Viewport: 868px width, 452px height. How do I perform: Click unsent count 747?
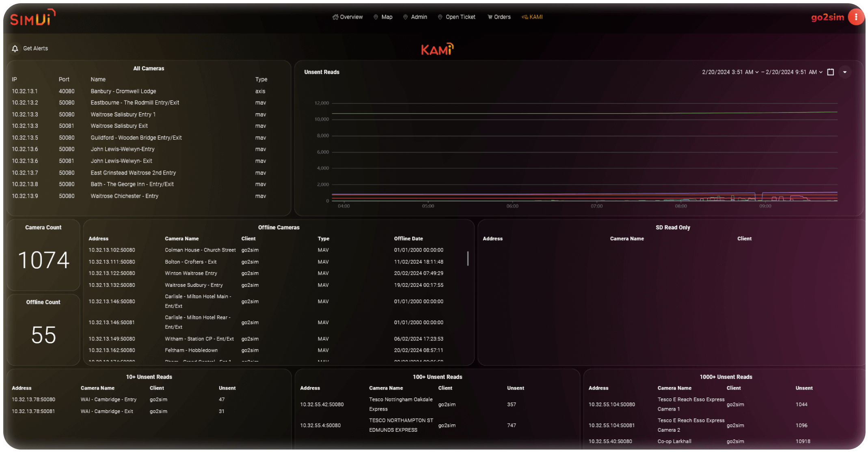[512, 426]
